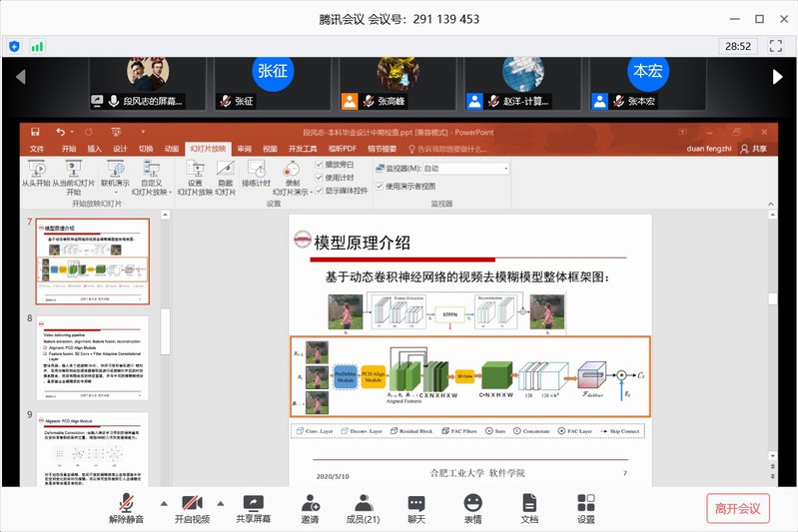Toggle the 使用计时 checkbox

pyautogui.click(x=321, y=177)
